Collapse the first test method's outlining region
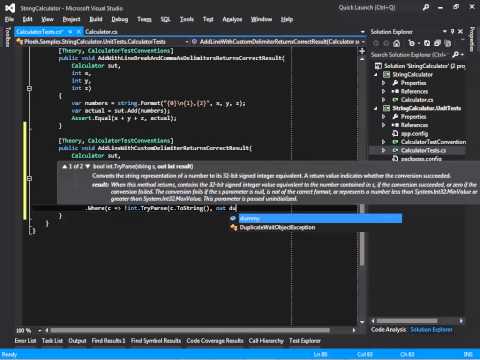This screenshot has width=480, height=360. pos(29,88)
